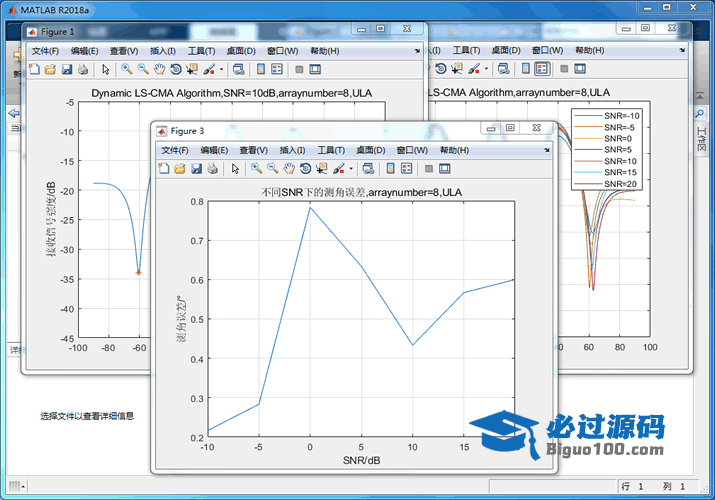The image size is (715, 500).
Task: Expand MATLAB status bar busy indicator dropdown
Action: pos(23,487)
